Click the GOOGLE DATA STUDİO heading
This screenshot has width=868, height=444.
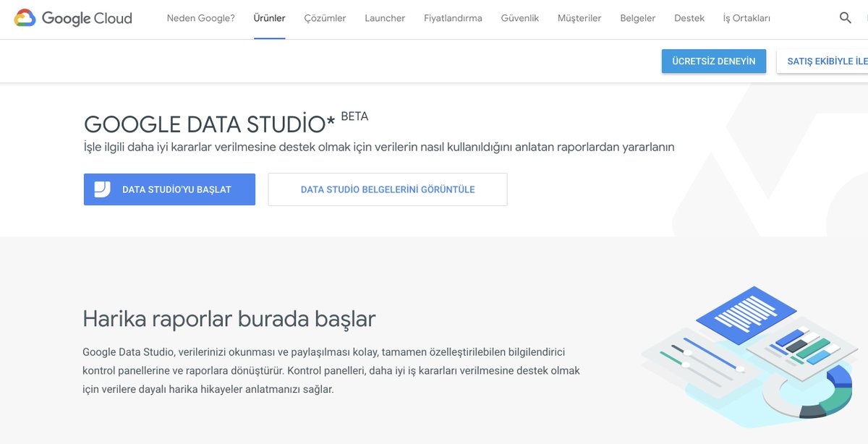(x=210, y=124)
